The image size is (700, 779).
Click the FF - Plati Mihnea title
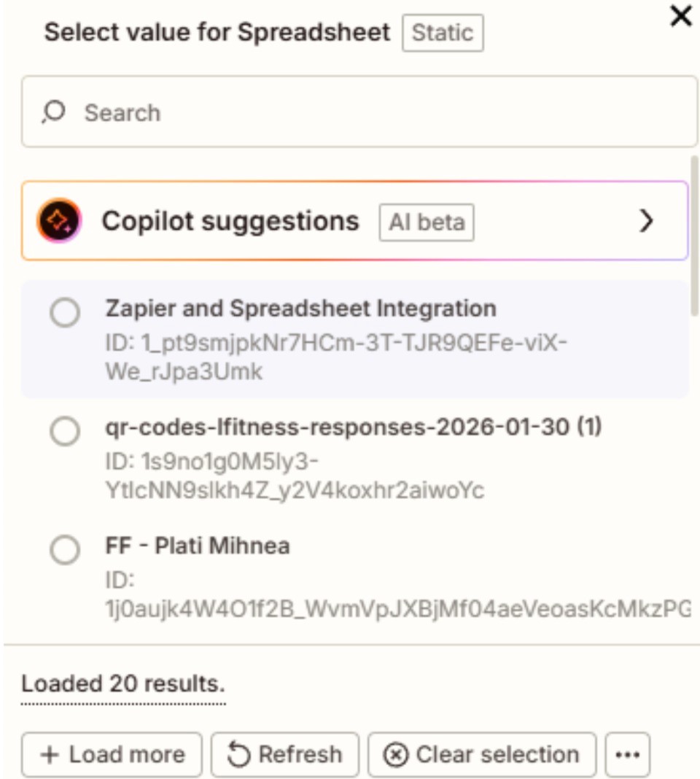pos(198,546)
